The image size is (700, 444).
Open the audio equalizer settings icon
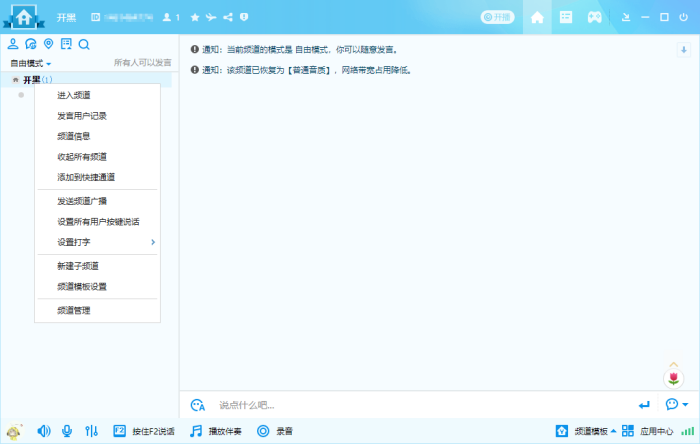pos(92,431)
